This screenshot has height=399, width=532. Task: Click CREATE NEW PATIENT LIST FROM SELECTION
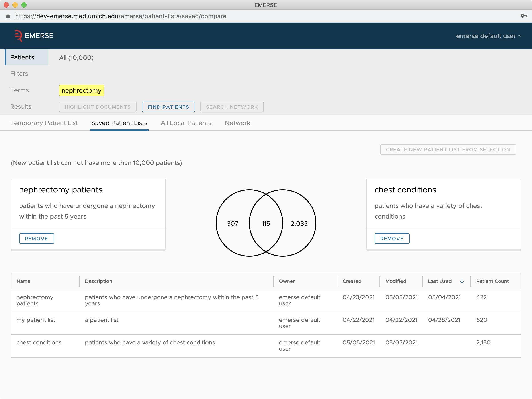(x=447, y=149)
